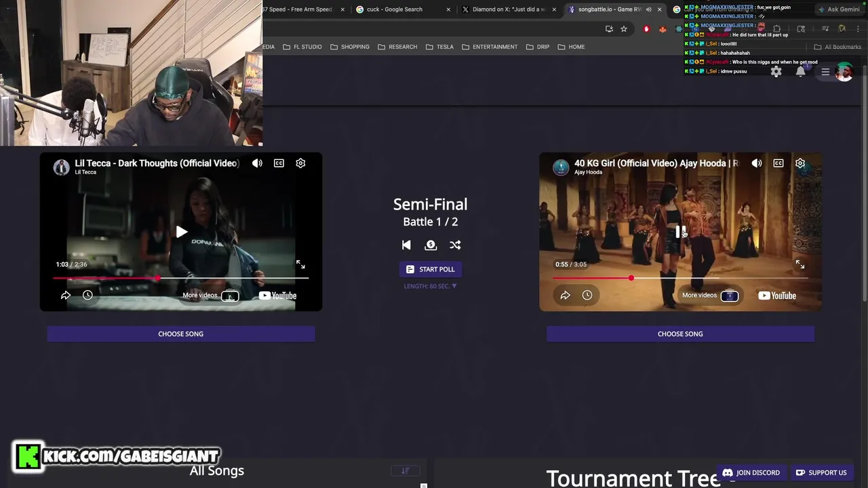This screenshot has height=488, width=868.
Task: Enter fullscreen on the Lil Tecca video
Action: (x=300, y=264)
